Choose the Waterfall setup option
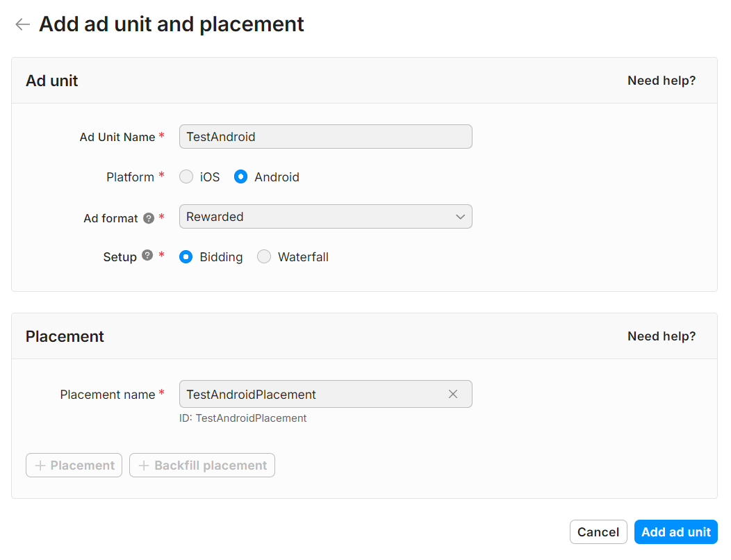Screen dimensions: 731x560 264,256
